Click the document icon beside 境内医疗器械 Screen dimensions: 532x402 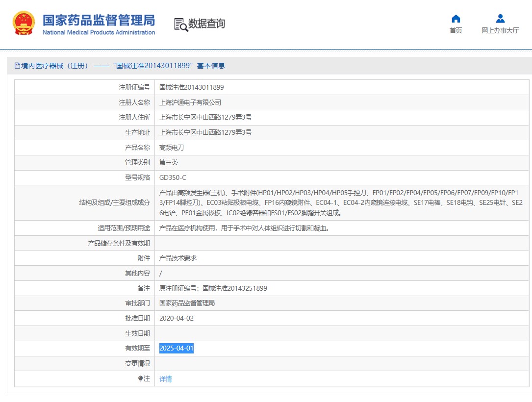17,66
